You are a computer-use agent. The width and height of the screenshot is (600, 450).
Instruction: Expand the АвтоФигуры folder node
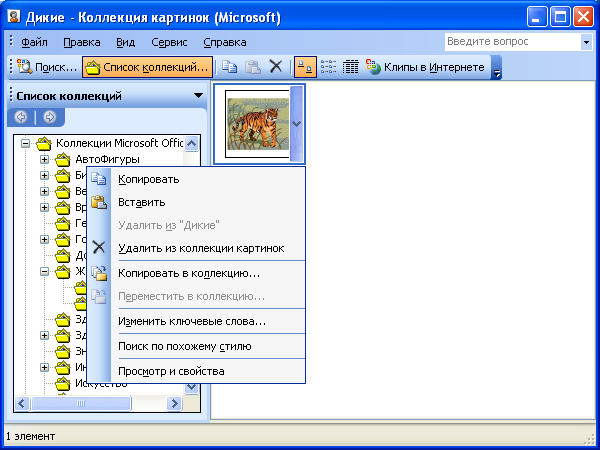pyautogui.click(x=44, y=160)
